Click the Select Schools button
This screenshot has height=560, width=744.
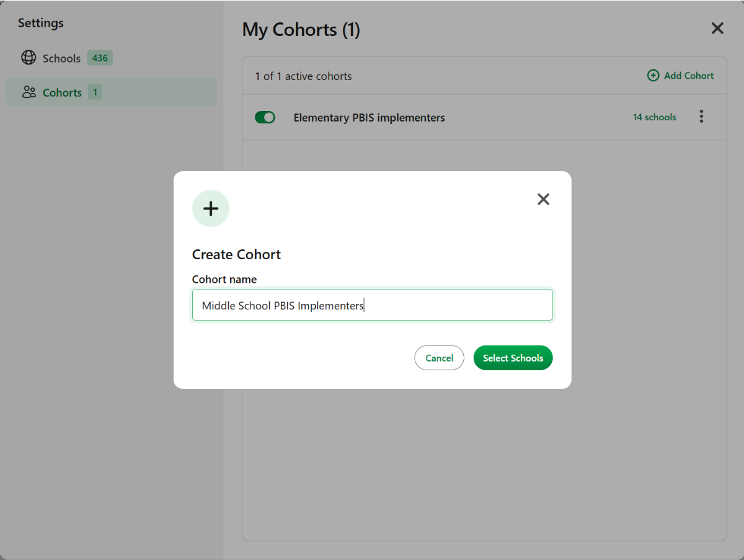click(513, 358)
